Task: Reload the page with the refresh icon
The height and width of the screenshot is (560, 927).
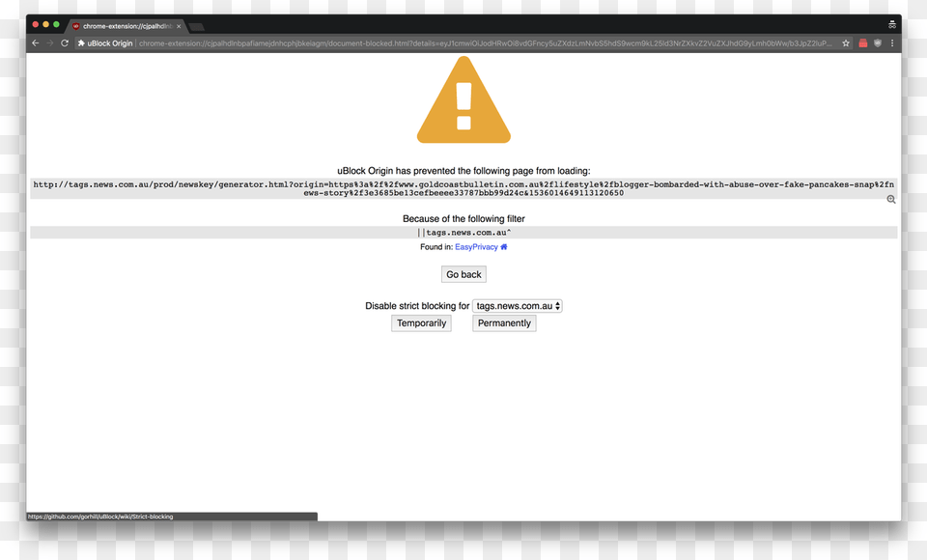Action: click(x=65, y=43)
